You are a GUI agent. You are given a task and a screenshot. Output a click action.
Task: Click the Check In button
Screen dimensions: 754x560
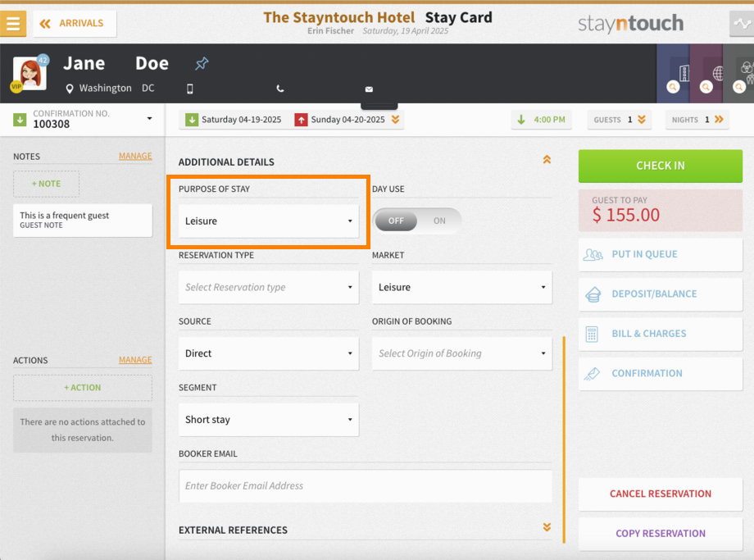(661, 166)
